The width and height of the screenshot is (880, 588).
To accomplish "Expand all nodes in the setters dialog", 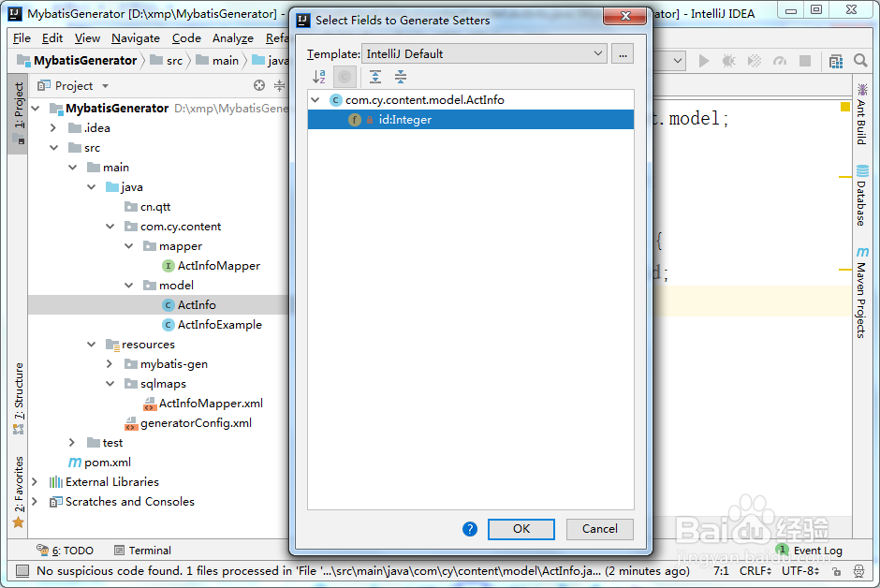I will point(375,77).
